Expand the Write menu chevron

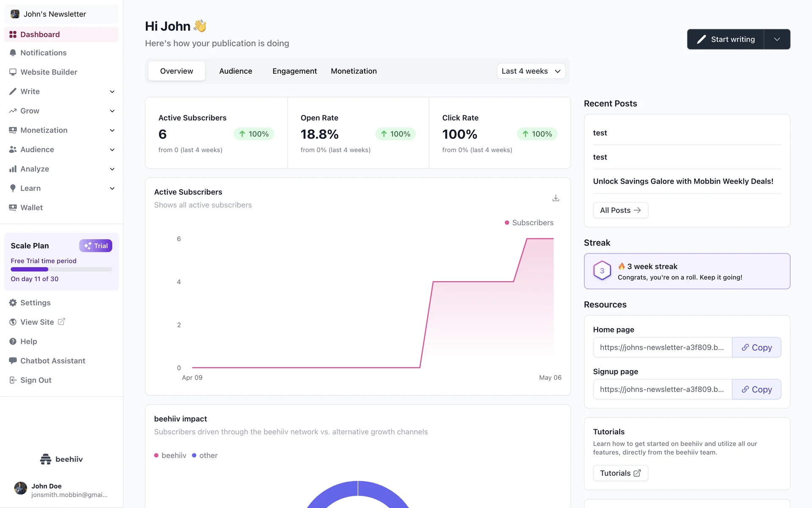pos(112,92)
